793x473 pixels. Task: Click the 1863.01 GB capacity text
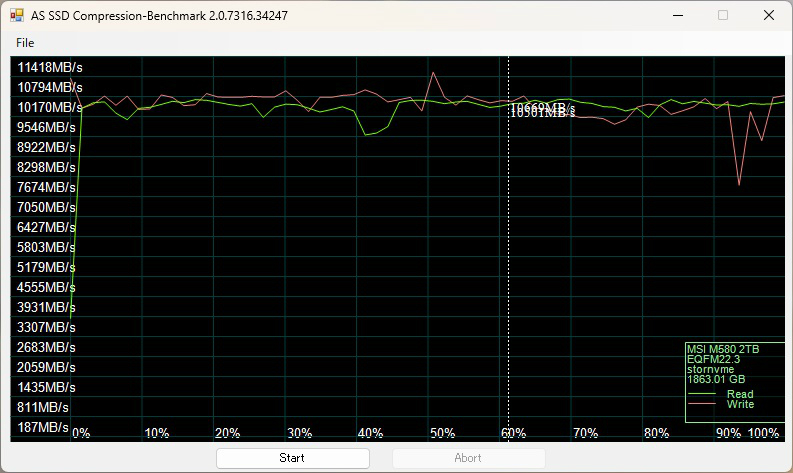pos(716,379)
